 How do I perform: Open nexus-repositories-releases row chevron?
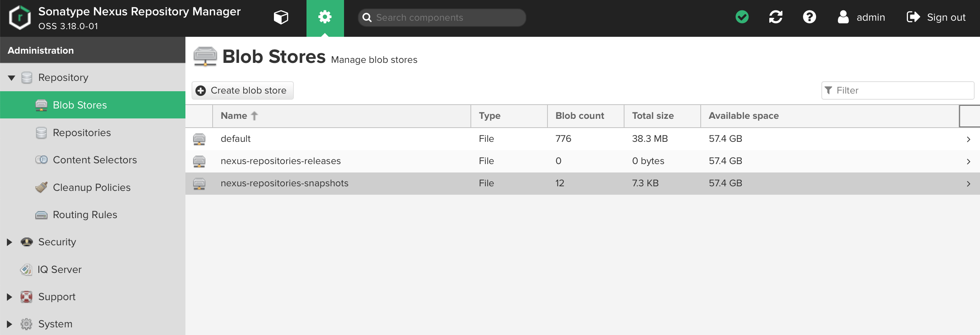pyautogui.click(x=969, y=162)
